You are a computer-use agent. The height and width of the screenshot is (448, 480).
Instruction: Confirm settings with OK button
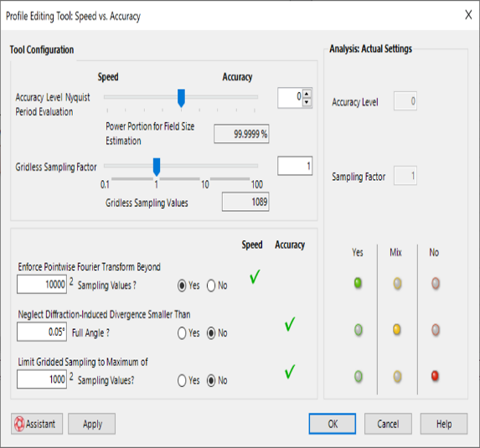[x=333, y=424]
